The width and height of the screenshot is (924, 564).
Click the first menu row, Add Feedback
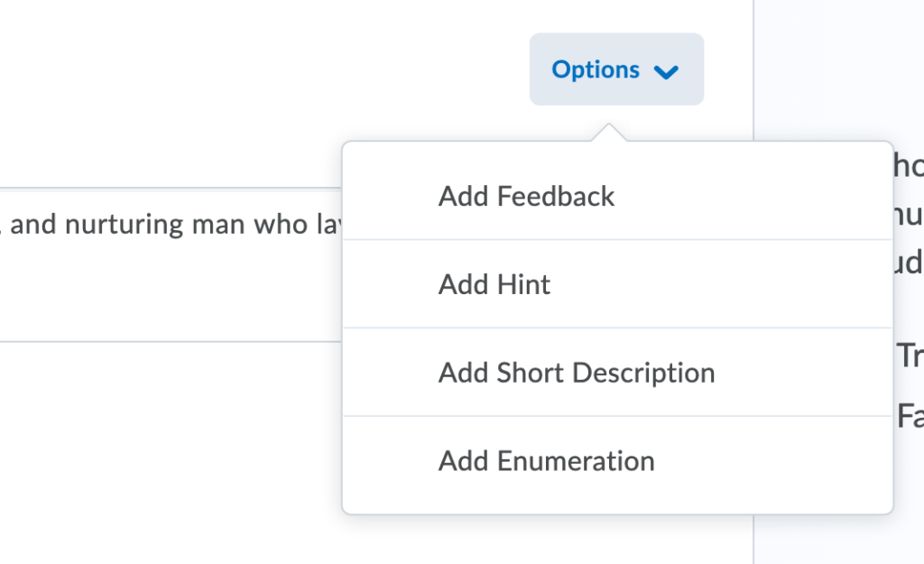527,196
